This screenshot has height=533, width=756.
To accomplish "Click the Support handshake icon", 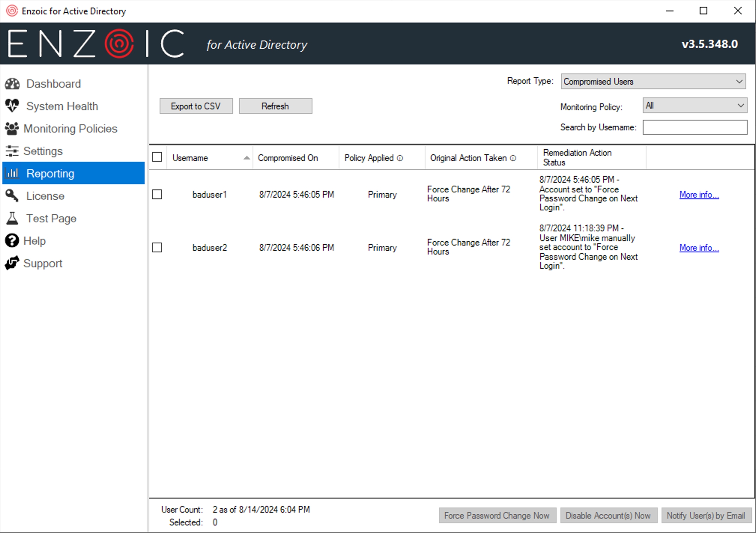I will click(12, 263).
